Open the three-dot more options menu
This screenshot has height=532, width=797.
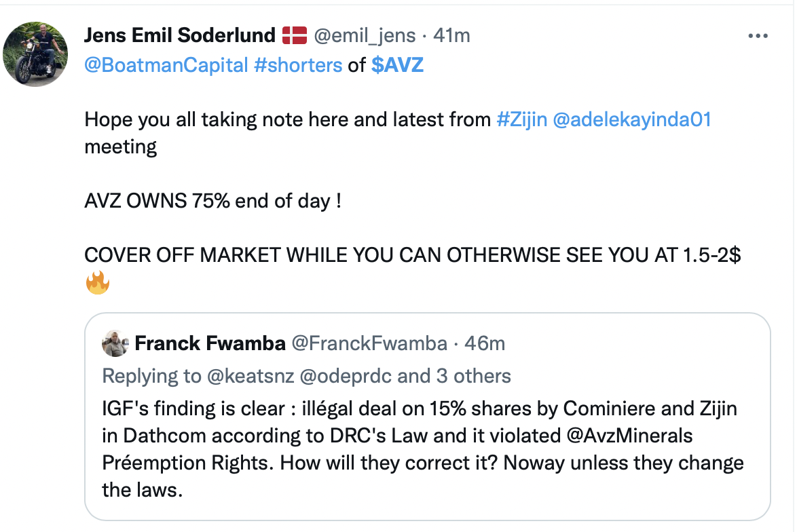click(x=757, y=36)
